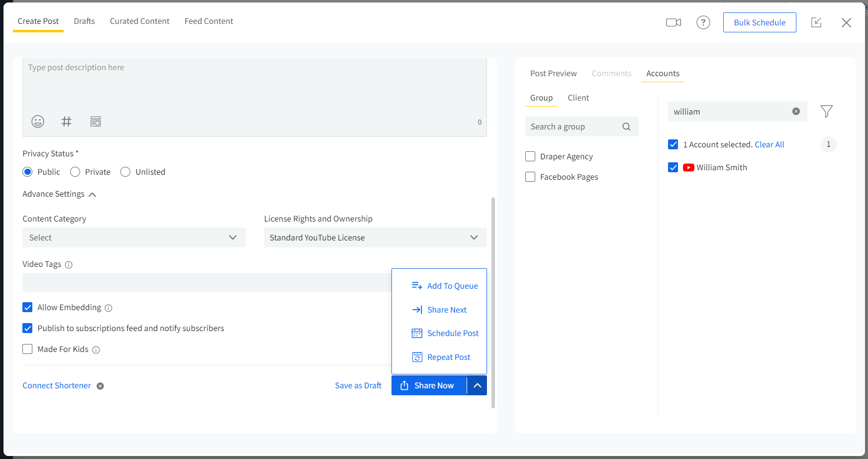This screenshot has width=868, height=459.
Task: Check the Draper Agency group
Action: (530, 156)
